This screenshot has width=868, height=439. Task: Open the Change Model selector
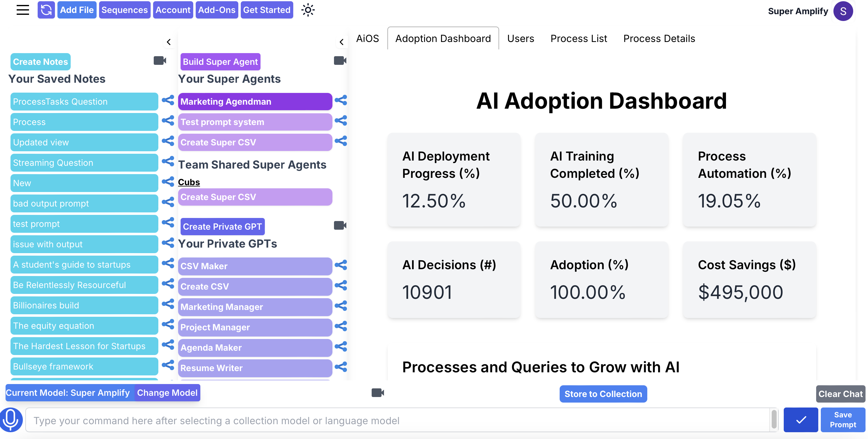pyautogui.click(x=167, y=393)
